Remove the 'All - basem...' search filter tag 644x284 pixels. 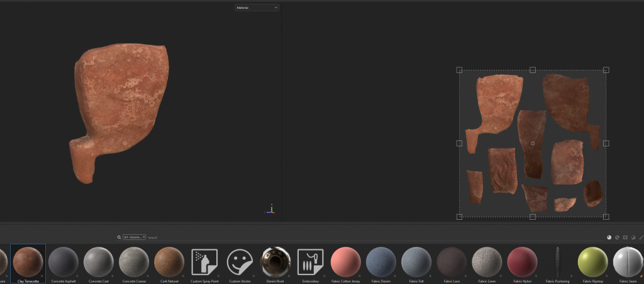pyautogui.click(x=143, y=237)
